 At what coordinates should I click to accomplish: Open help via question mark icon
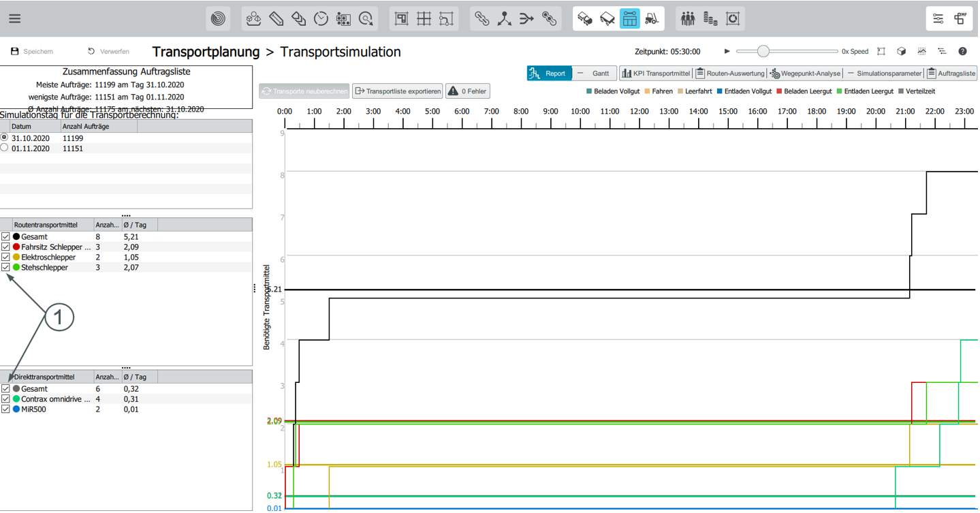pos(962,51)
